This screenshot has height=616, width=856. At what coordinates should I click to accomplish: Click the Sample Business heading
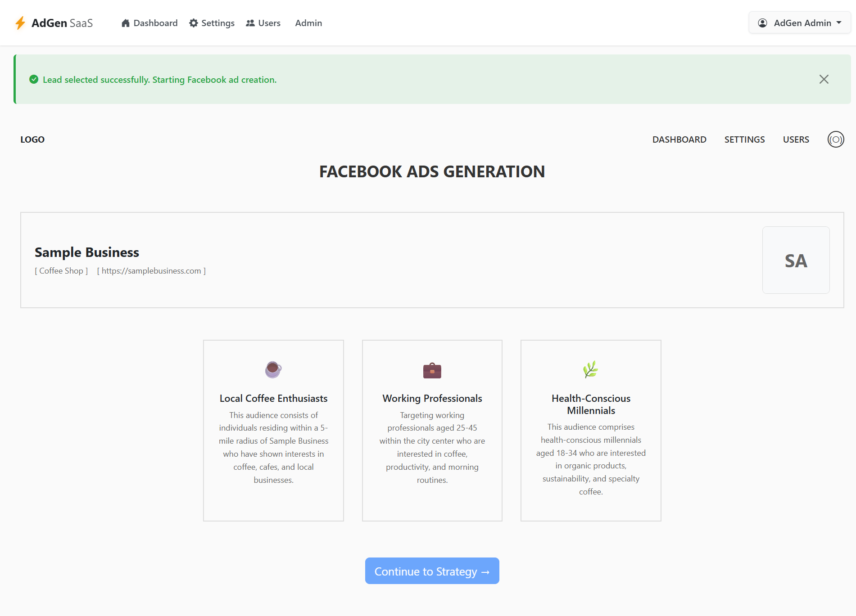[87, 252]
